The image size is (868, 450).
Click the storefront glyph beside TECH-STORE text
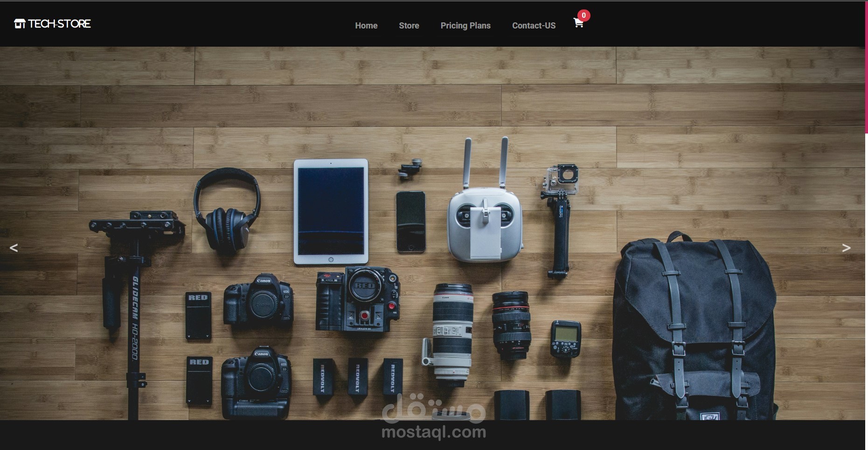[20, 23]
